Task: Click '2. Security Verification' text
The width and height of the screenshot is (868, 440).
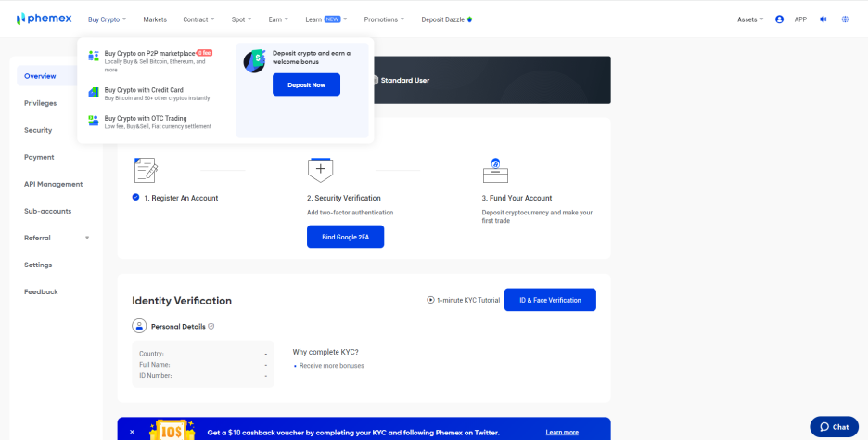Action: click(x=344, y=198)
